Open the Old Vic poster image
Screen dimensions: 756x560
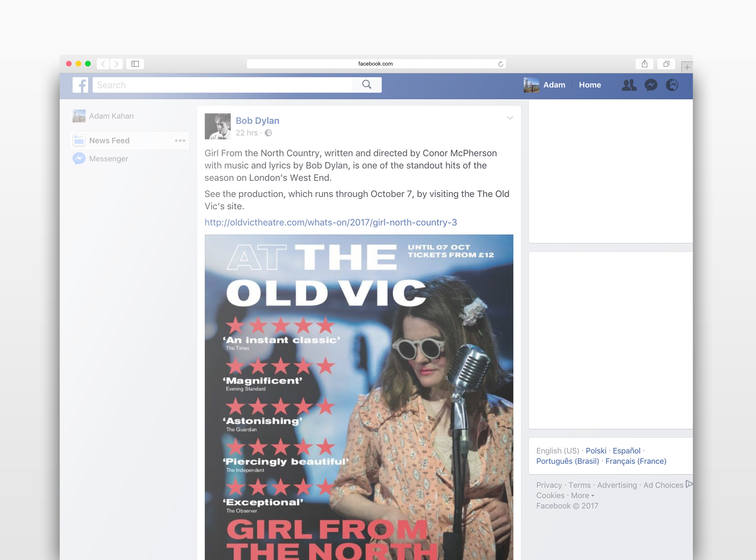[359, 397]
